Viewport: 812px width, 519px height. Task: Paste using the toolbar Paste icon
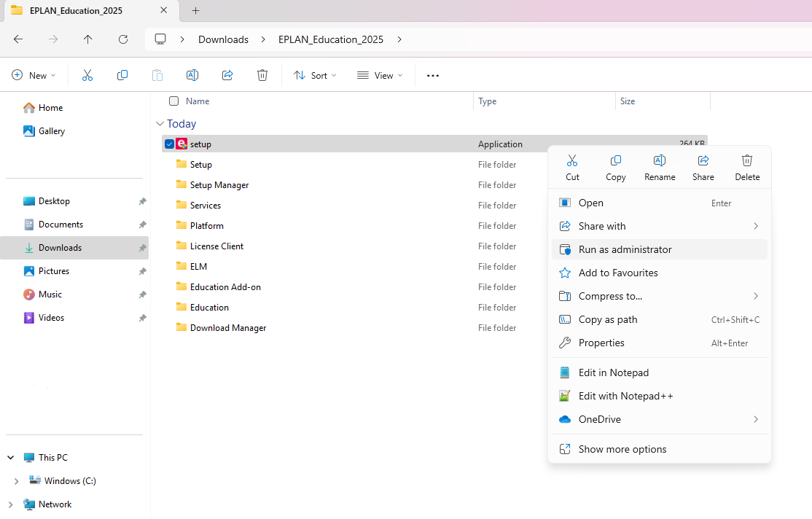[157, 75]
